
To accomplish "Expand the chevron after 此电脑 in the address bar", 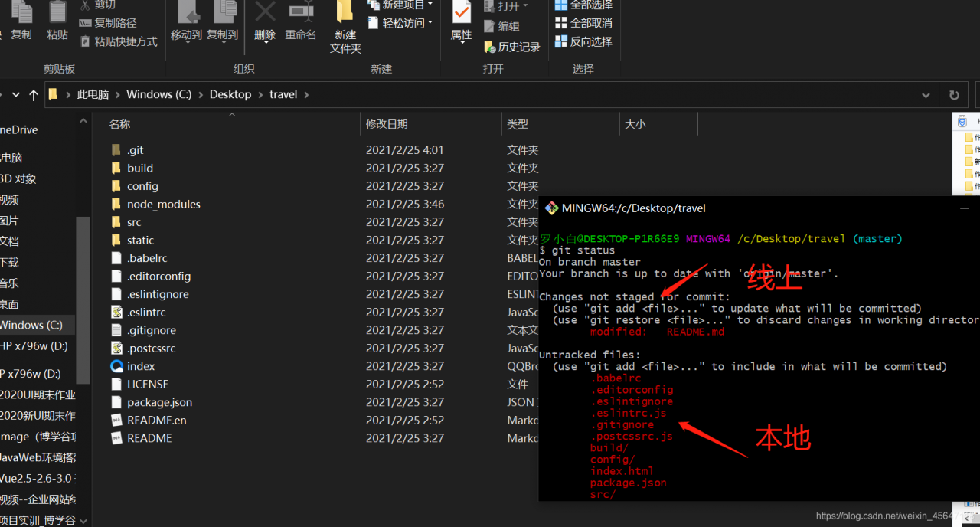I will point(117,95).
